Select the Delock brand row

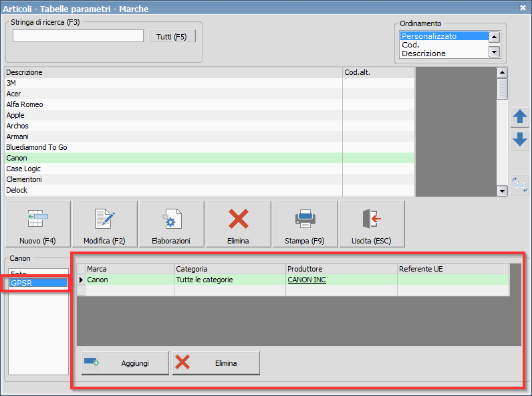tap(210, 190)
